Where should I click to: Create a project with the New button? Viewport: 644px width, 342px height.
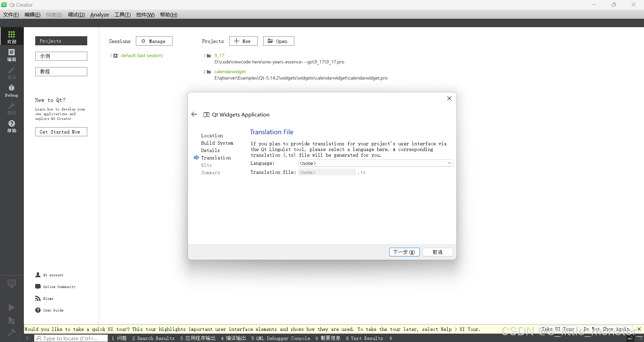click(243, 41)
